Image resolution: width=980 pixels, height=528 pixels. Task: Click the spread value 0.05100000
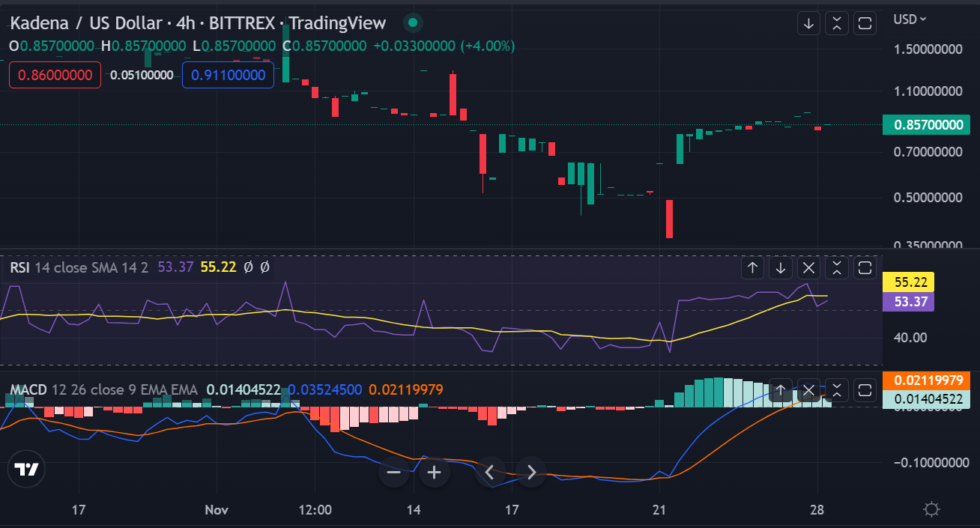point(142,75)
